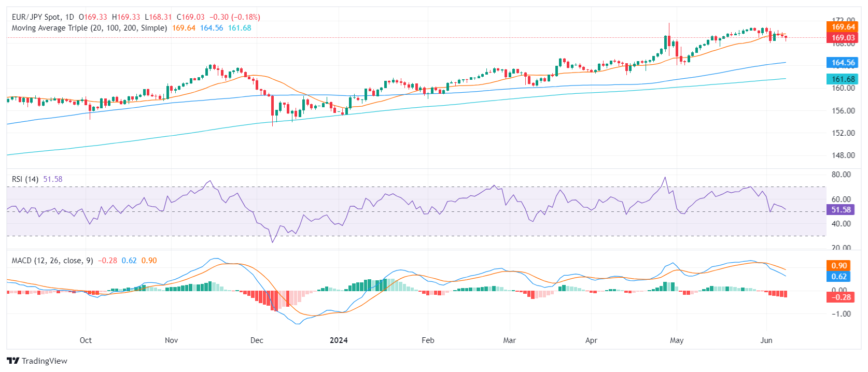Screen dimensions: 868x372
Task: Click the 156.00 price axis label
Action: coord(843,111)
